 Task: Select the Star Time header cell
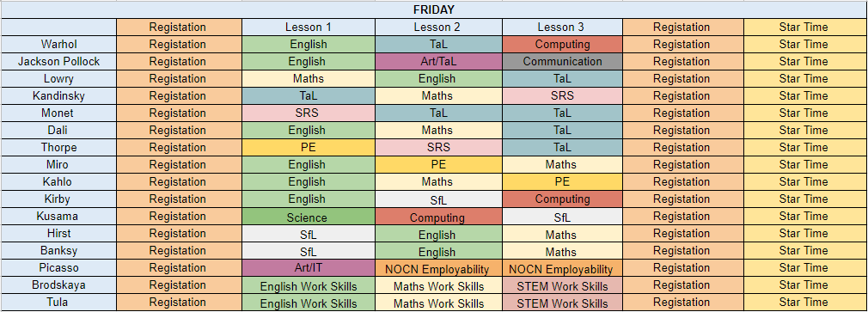point(805,28)
